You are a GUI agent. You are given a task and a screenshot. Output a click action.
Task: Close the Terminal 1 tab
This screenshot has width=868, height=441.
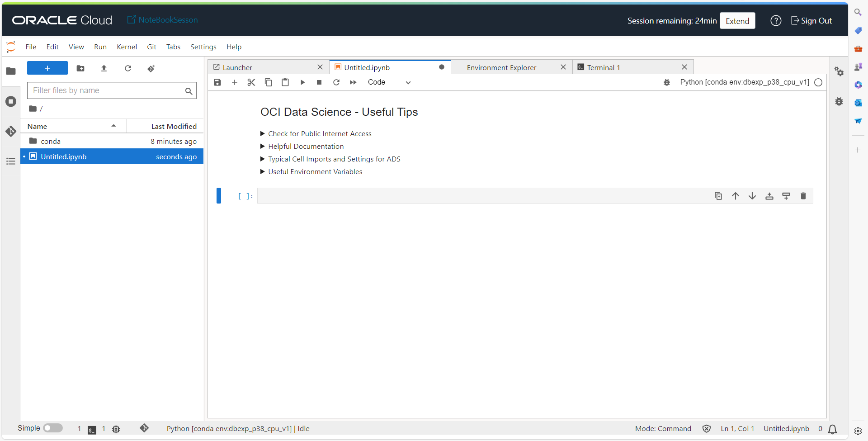pyautogui.click(x=684, y=67)
